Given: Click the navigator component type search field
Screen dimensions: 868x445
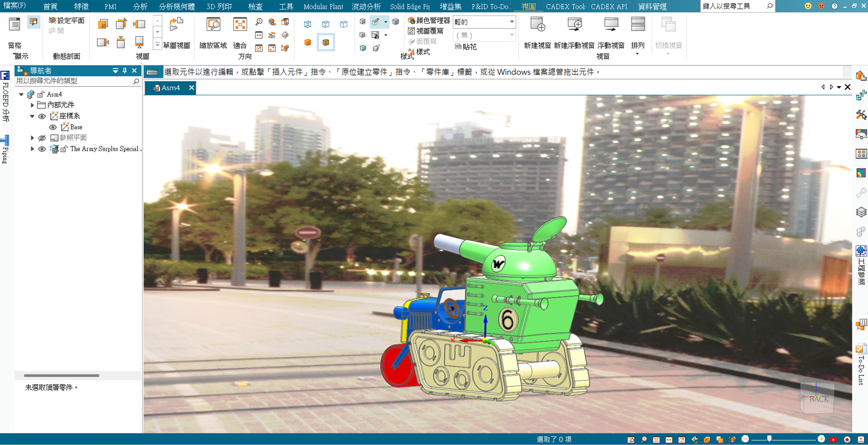Looking at the screenshot, I should click(74, 81).
